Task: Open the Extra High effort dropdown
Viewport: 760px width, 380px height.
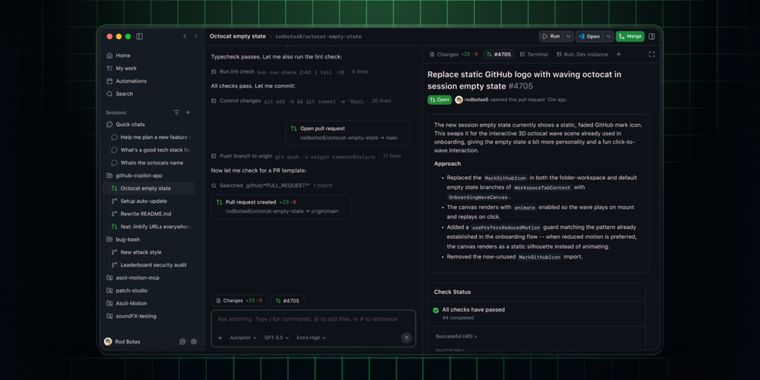Action: [311, 338]
